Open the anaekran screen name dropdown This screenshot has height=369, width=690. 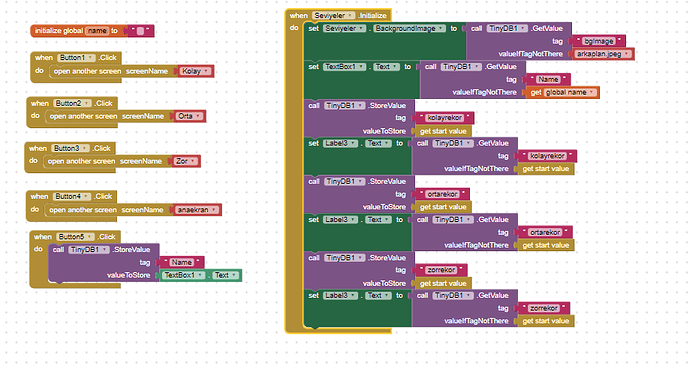coord(197,210)
